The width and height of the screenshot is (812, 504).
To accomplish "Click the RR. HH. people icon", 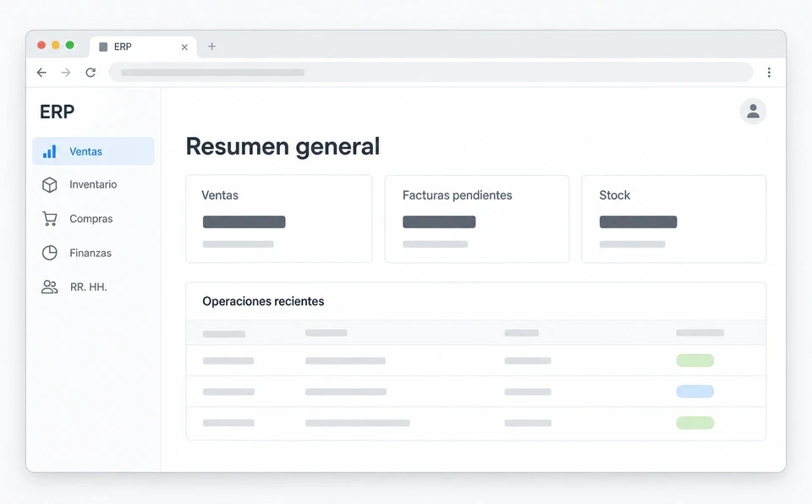I will (x=50, y=287).
